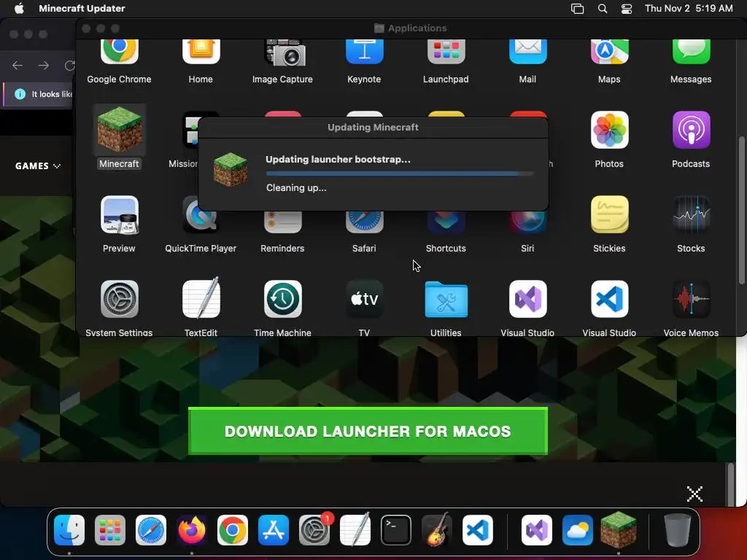Viewport: 747px width, 560px height.
Task: Open the Apple menu
Action: (x=19, y=8)
